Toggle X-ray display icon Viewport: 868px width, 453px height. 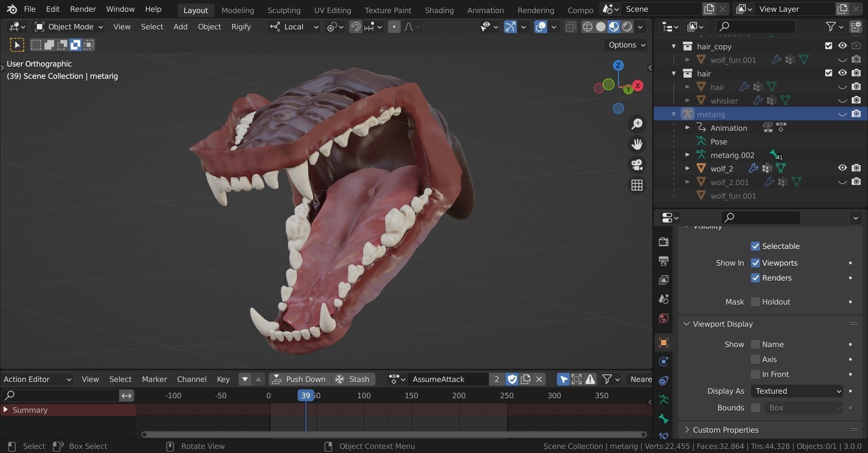571,27
